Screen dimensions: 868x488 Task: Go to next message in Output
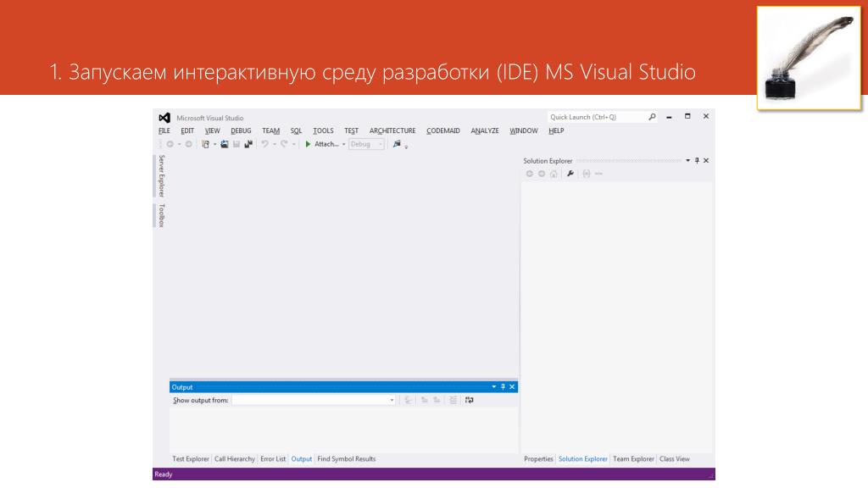(x=437, y=400)
